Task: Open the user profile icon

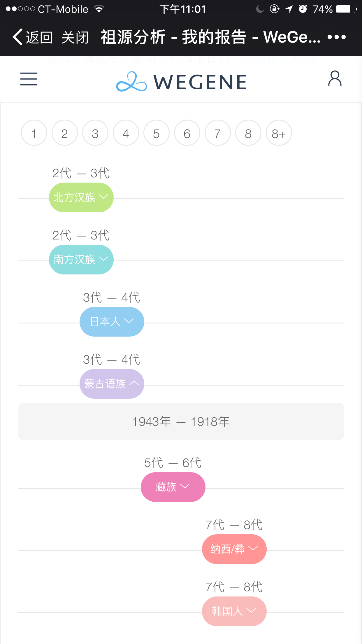Action: coord(335,78)
